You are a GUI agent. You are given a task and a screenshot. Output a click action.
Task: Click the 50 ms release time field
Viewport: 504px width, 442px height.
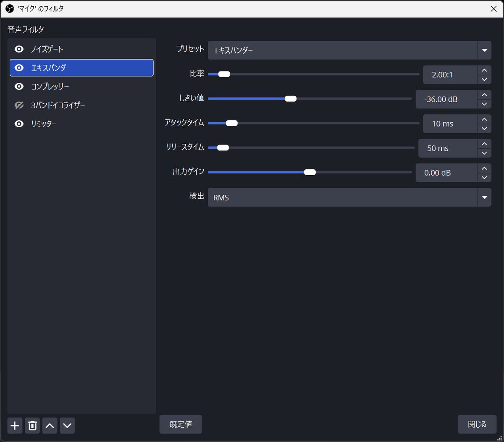(448, 148)
